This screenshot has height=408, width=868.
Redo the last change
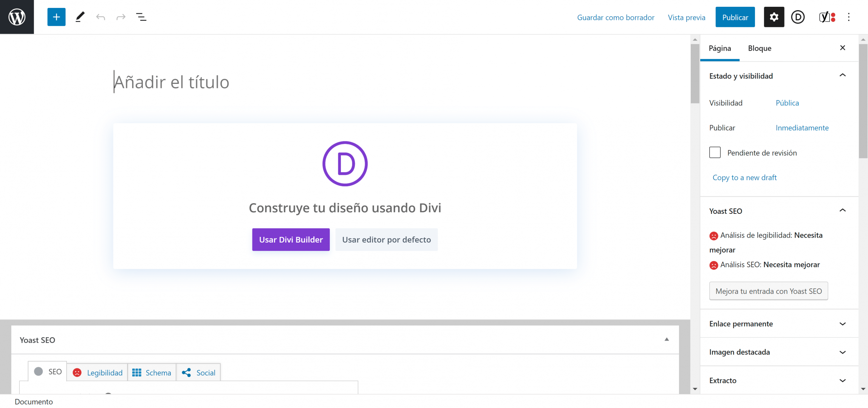[x=121, y=17]
